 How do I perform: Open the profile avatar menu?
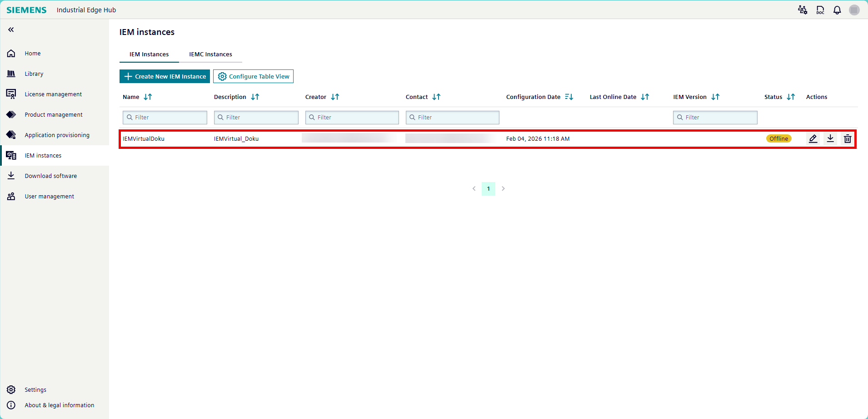tap(854, 10)
